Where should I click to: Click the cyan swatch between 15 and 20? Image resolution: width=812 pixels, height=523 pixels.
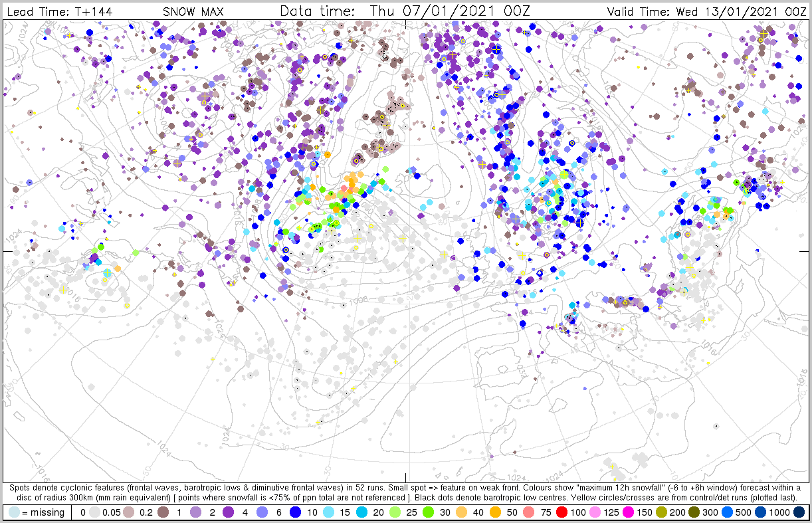click(x=361, y=512)
